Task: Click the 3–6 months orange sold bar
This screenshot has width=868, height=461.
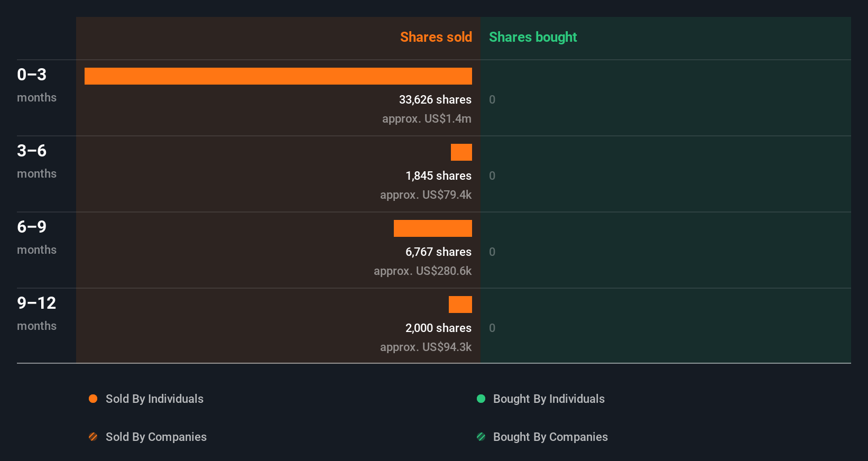Action: tap(461, 152)
